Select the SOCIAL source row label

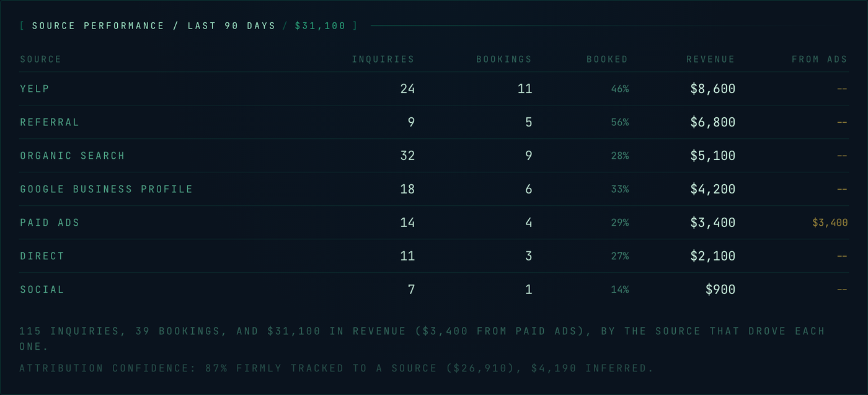point(42,290)
